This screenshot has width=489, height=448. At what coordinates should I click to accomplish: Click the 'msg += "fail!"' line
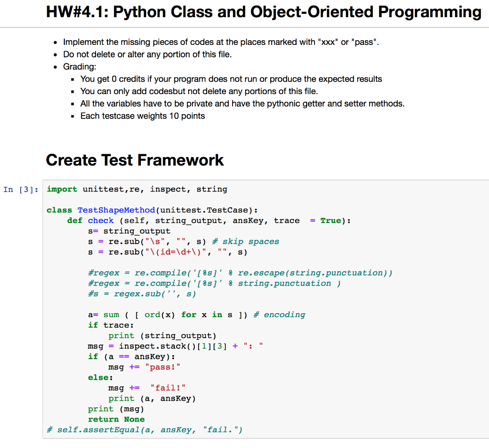[x=147, y=388]
